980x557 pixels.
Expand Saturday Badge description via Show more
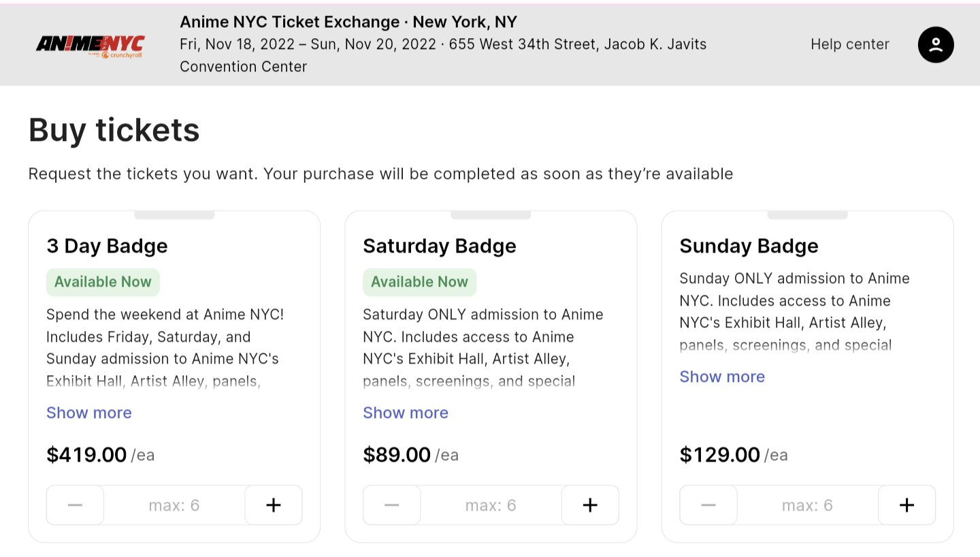pos(406,413)
